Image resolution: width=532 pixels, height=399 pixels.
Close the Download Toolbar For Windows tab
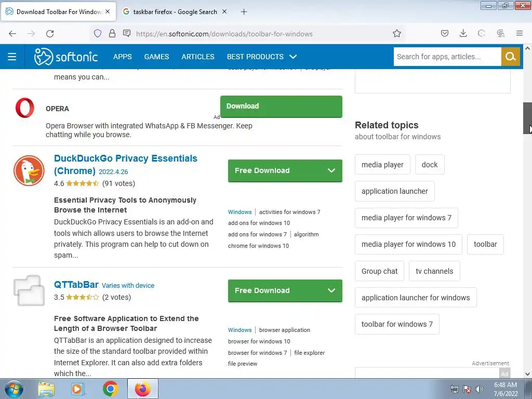coord(108,11)
